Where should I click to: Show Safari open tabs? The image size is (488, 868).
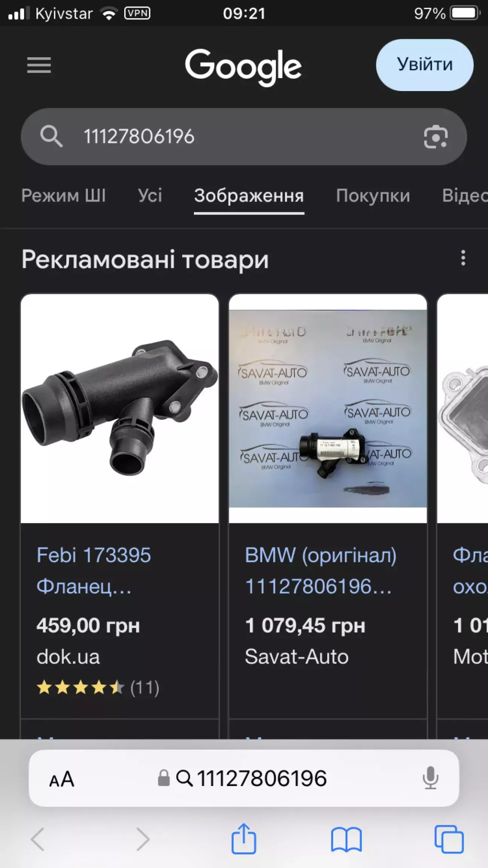click(449, 839)
